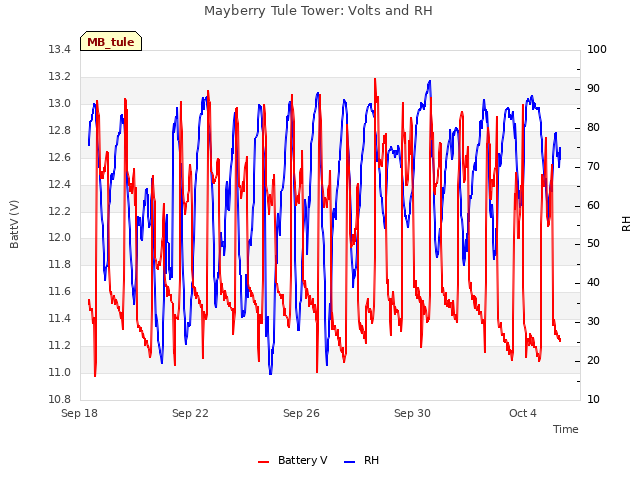Click the 'Oct 4' date tick label
640x480 pixels.
(x=523, y=413)
